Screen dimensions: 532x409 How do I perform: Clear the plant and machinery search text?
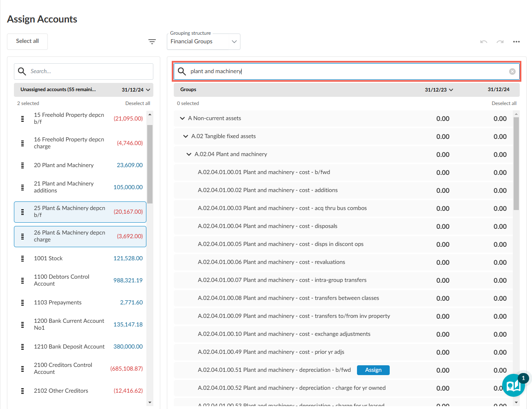[x=512, y=72]
